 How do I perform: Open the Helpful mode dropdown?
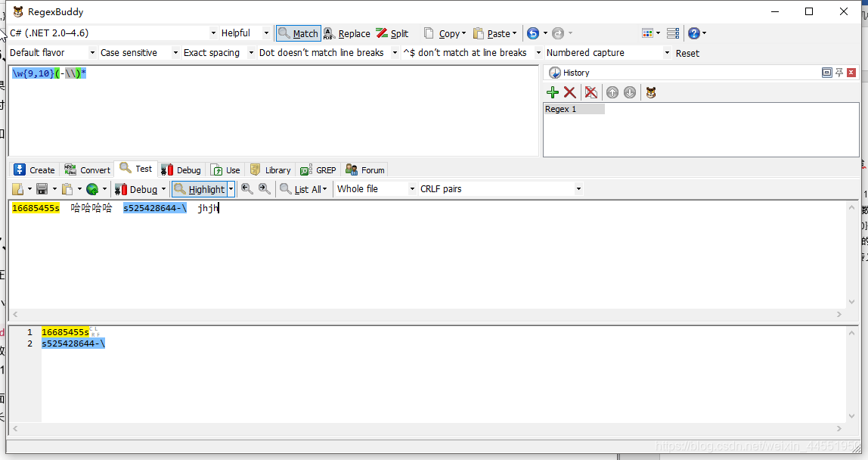tap(245, 33)
